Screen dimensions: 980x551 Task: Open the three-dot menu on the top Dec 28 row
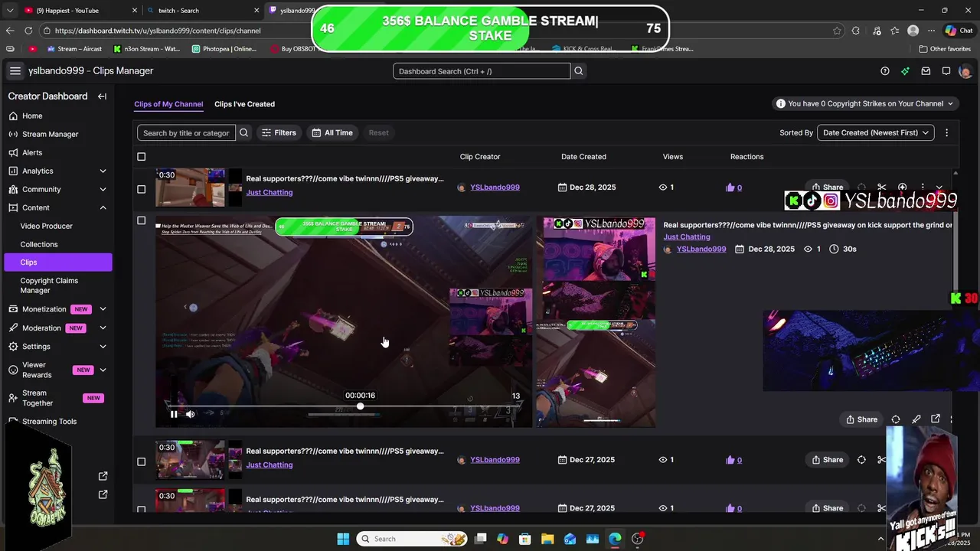[923, 187]
